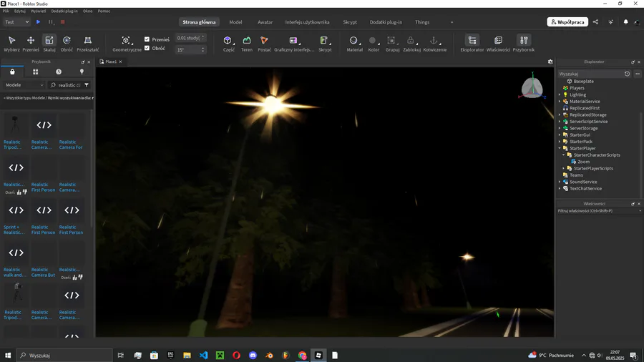Open the toolbox grid categories tab
This screenshot has height=362, width=644.
click(x=35, y=72)
